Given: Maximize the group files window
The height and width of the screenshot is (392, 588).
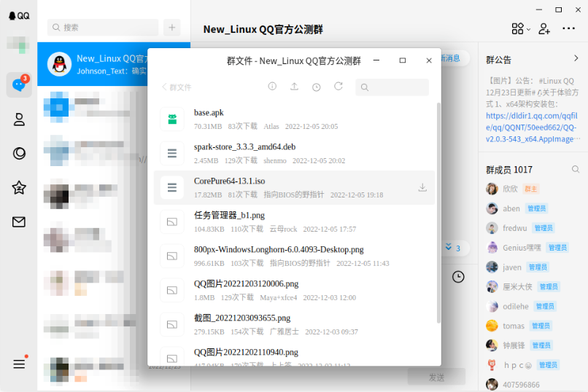Looking at the screenshot, I should (403, 60).
